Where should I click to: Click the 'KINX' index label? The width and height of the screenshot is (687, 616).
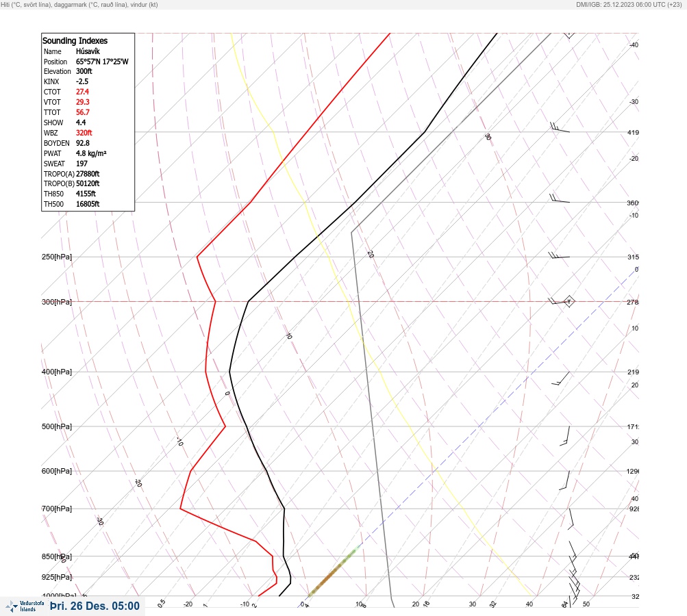(x=51, y=81)
